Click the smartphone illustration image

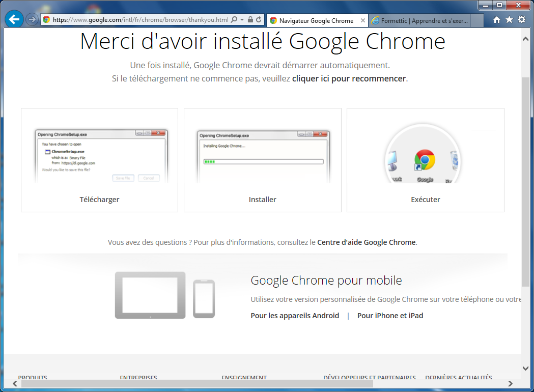[204, 299]
